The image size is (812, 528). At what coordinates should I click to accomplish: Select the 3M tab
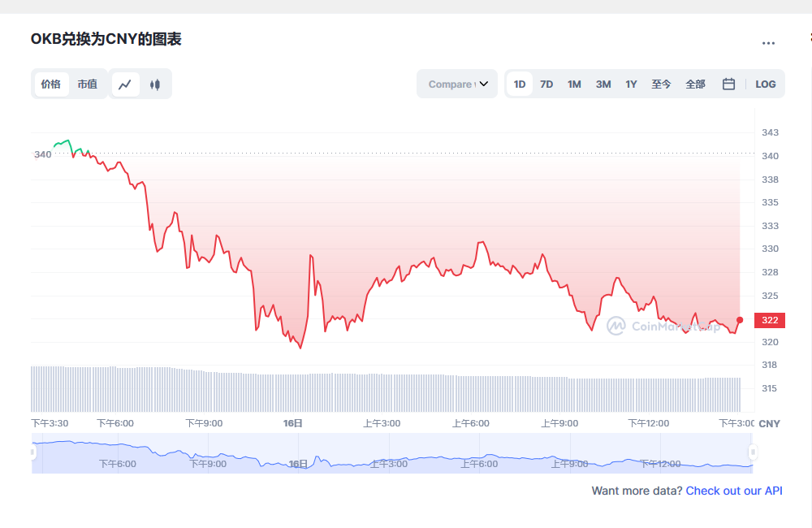click(603, 84)
